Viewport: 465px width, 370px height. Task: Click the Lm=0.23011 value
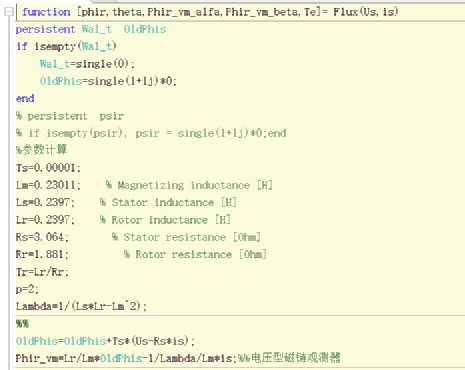48,185
